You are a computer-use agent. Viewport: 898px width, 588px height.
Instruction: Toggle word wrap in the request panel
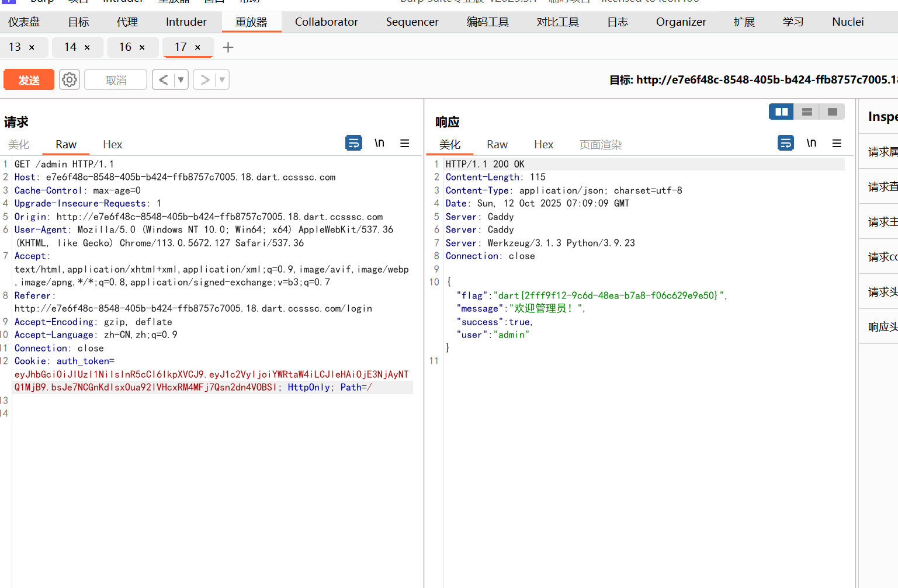tap(353, 143)
